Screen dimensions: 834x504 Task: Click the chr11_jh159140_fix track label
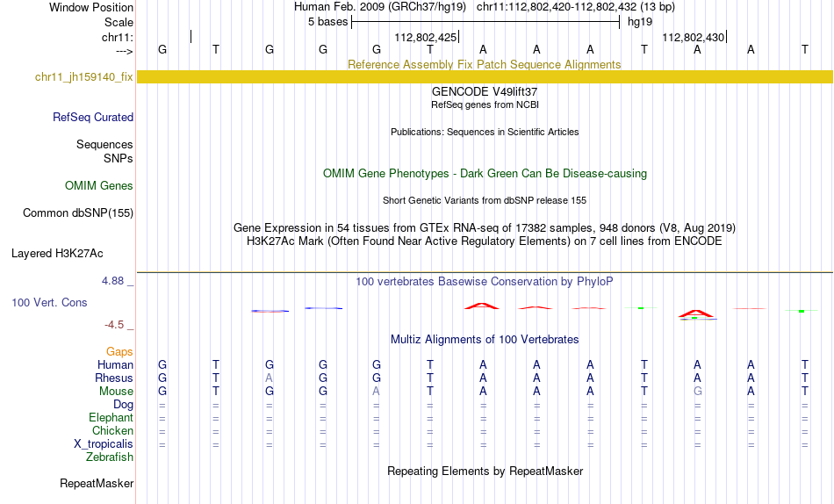coord(83,76)
